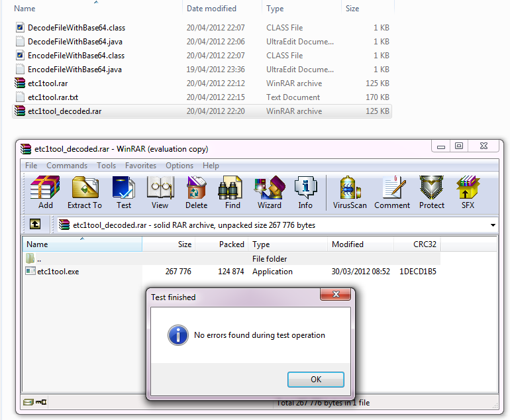Select the etc1tool.exe filename in the archive
Screen dimensions: 510x420
click(x=58, y=272)
